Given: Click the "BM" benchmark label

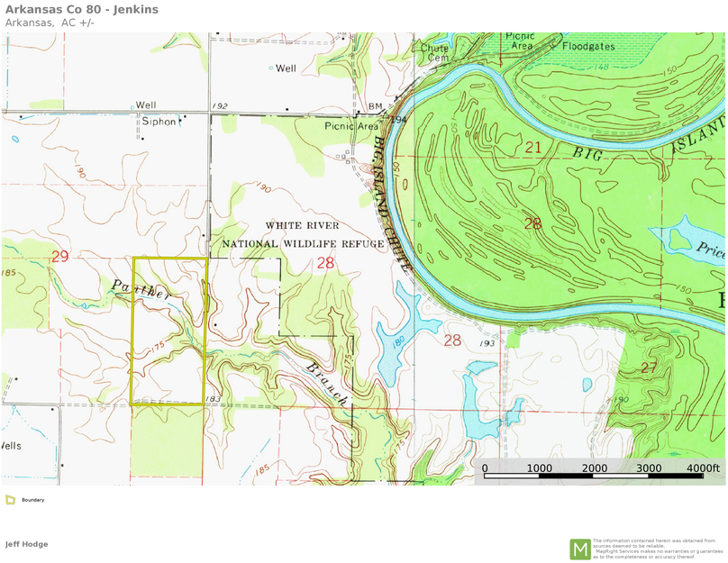Looking at the screenshot, I should pos(375,106).
